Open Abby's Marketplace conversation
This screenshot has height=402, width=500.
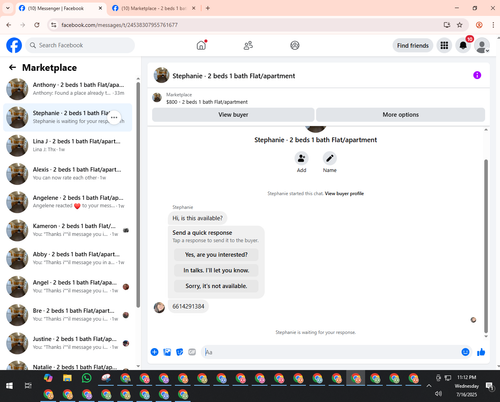68,258
